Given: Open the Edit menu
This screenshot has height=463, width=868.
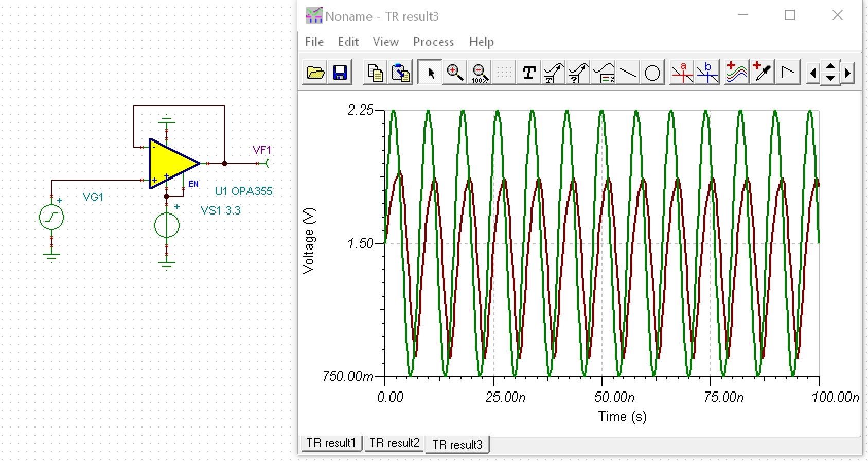Looking at the screenshot, I should [348, 42].
